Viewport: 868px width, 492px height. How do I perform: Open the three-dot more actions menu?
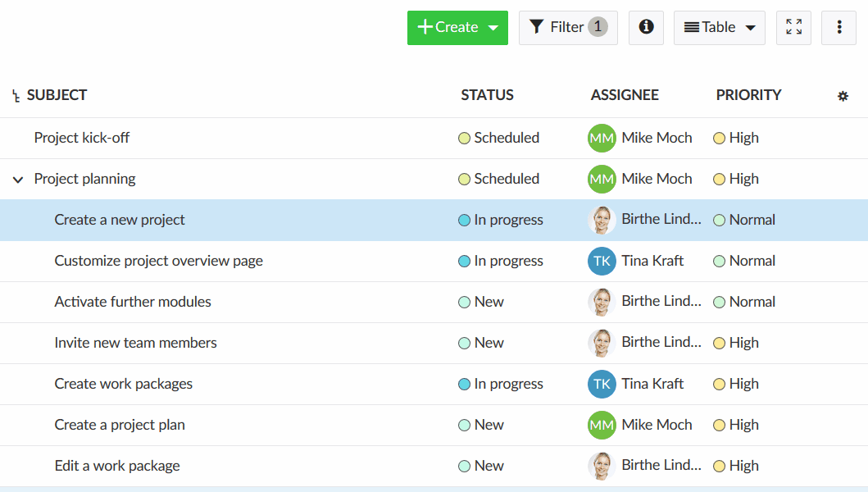coord(838,27)
